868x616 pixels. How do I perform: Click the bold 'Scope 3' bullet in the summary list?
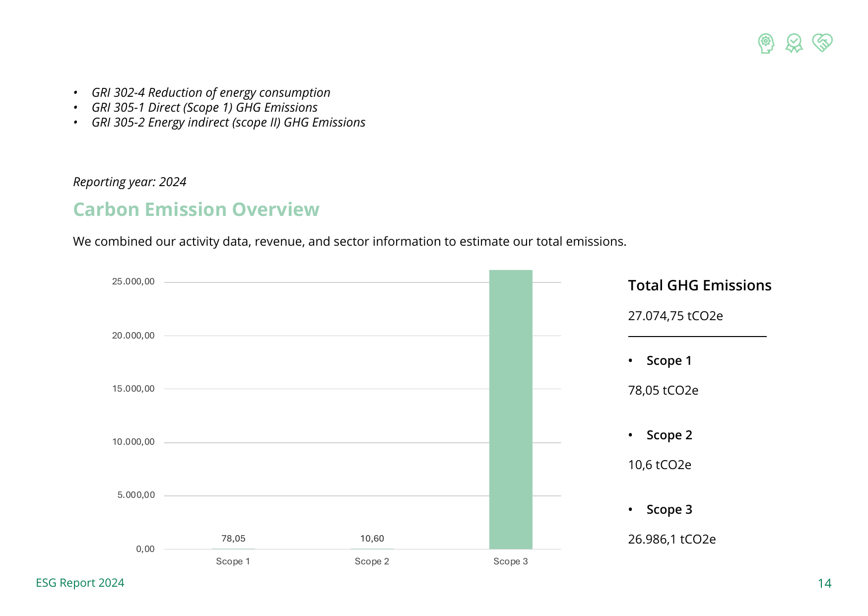click(x=669, y=510)
